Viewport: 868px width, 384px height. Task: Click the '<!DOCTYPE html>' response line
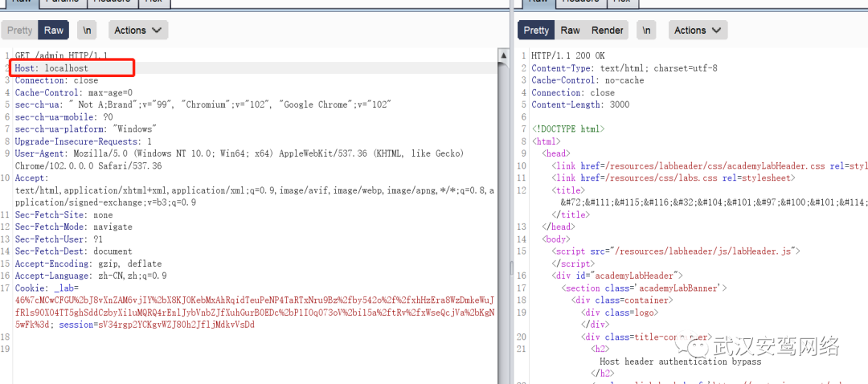[568, 129]
